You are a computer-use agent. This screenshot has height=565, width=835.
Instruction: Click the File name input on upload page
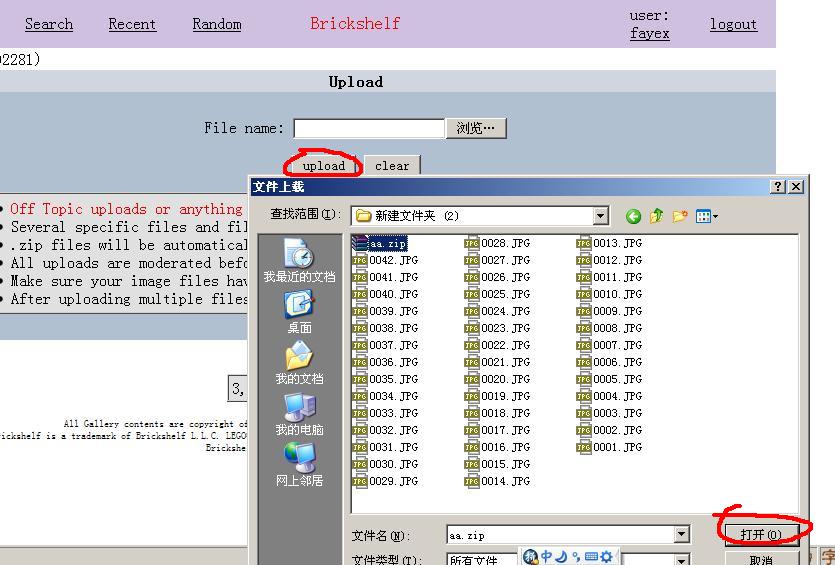pos(369,128)
